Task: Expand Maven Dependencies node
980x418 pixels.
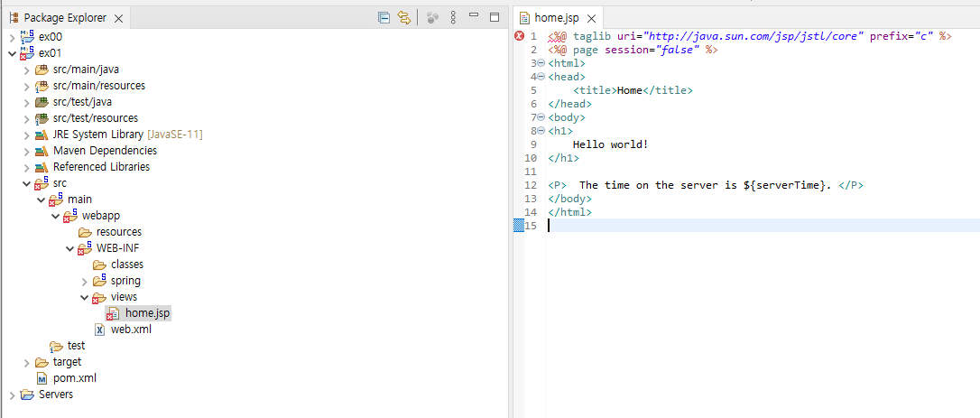Action: (26, 151)
